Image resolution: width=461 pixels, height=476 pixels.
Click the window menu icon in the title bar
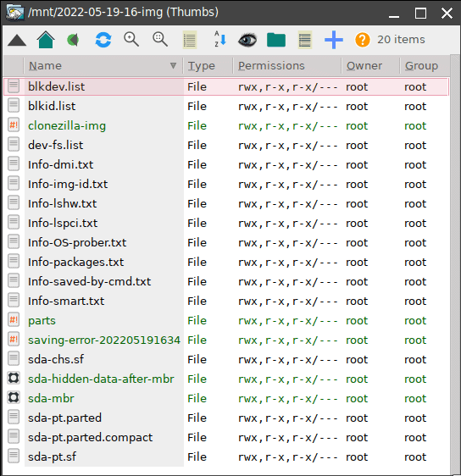point(14,13)
